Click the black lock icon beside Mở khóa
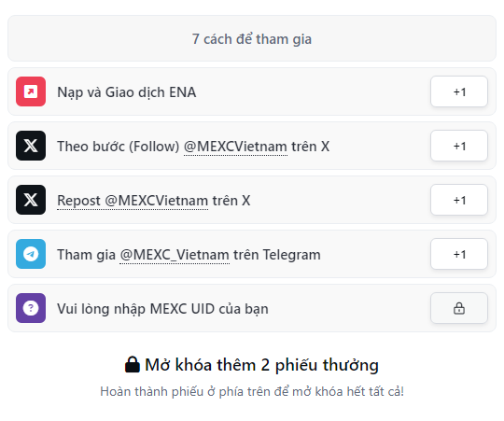504x421 pixels. coord(133,364)
